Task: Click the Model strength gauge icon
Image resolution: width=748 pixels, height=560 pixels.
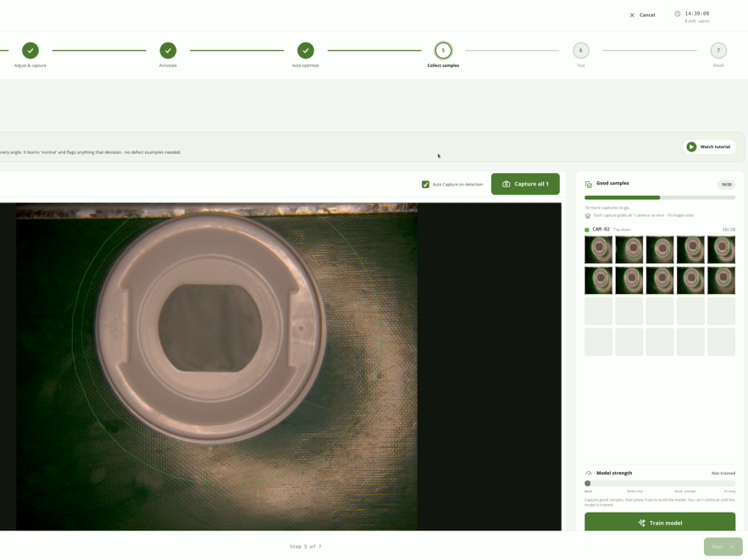Action: coord(589,474)
